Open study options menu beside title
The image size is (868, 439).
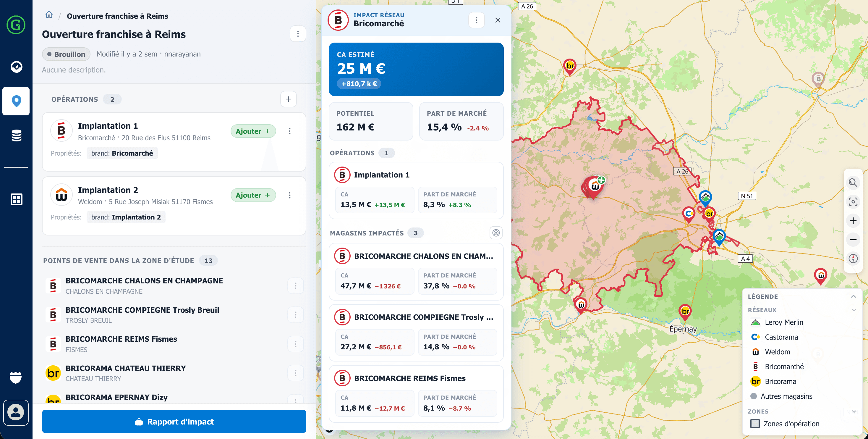click(298, 34)
